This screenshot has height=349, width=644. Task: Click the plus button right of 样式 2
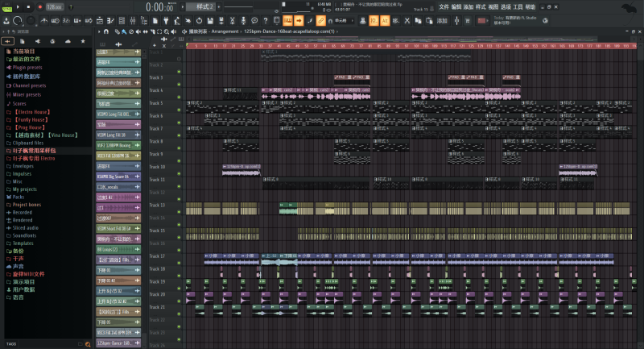coord(219,7)
